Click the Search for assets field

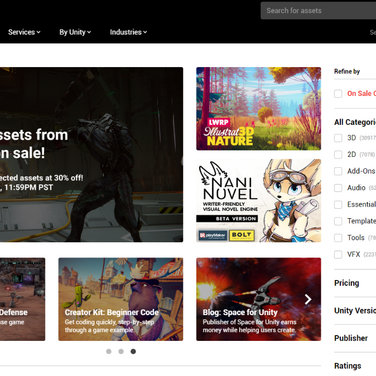(x=318, y=11)
